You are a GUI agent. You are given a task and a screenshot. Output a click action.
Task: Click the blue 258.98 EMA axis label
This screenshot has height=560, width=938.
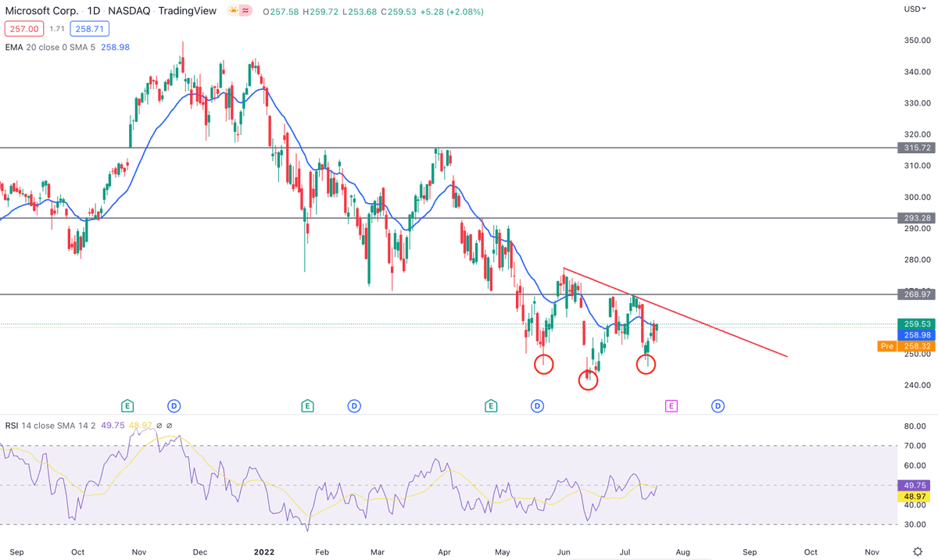[918, 334]
